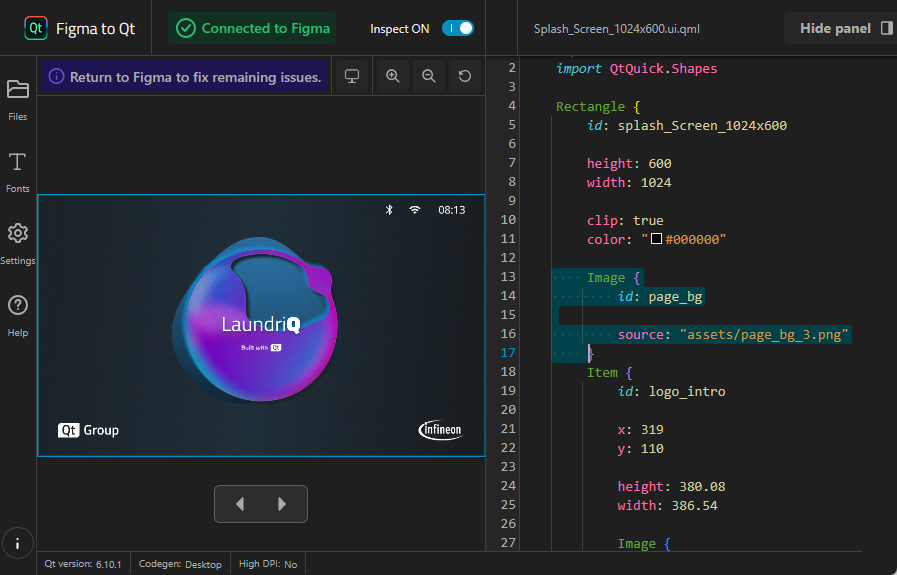Click the 'id: splash_Screen_1024x600' code line
The image size is (897, 575).
point(686,125)
